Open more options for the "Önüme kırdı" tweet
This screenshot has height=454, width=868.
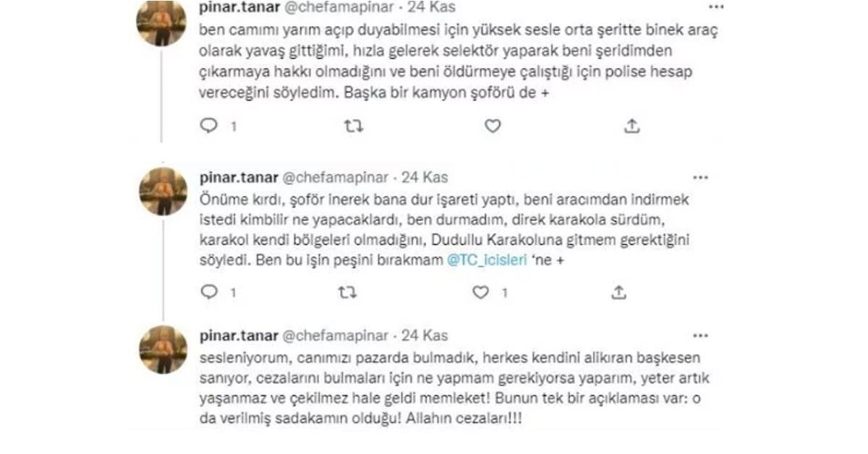[x=700, y=177]
